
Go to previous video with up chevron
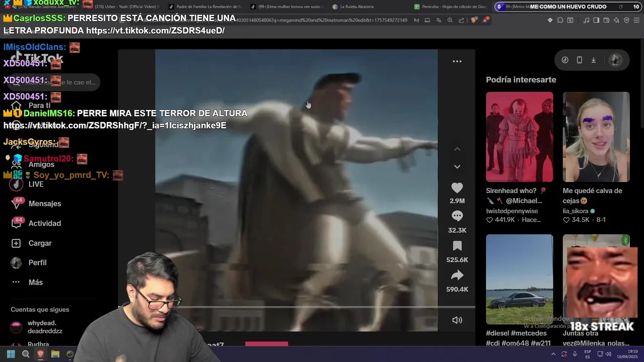pyautogui.click(x=457, y=149)
